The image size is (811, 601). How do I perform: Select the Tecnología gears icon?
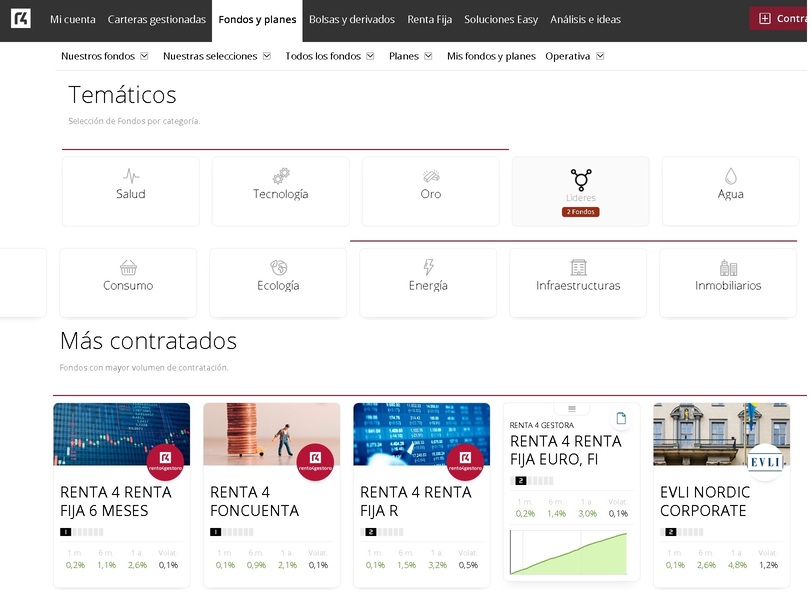coord(281,176)
